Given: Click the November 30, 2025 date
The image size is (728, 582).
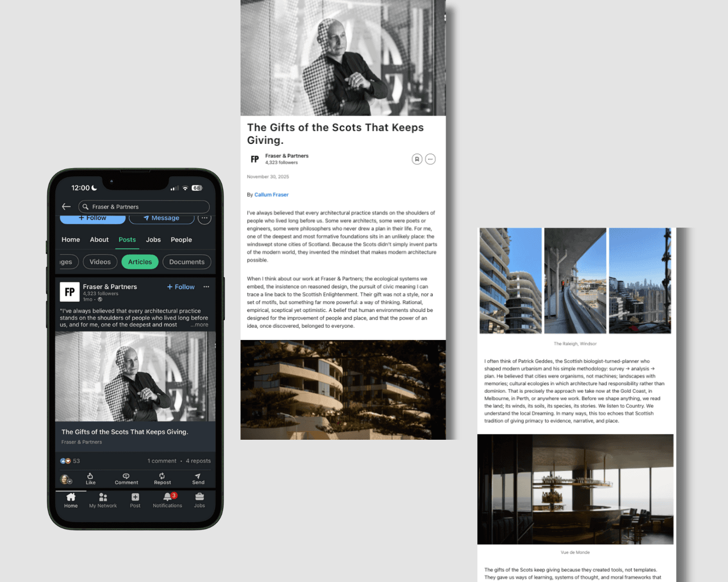Looking at the screenshot, I should point(268,177).
